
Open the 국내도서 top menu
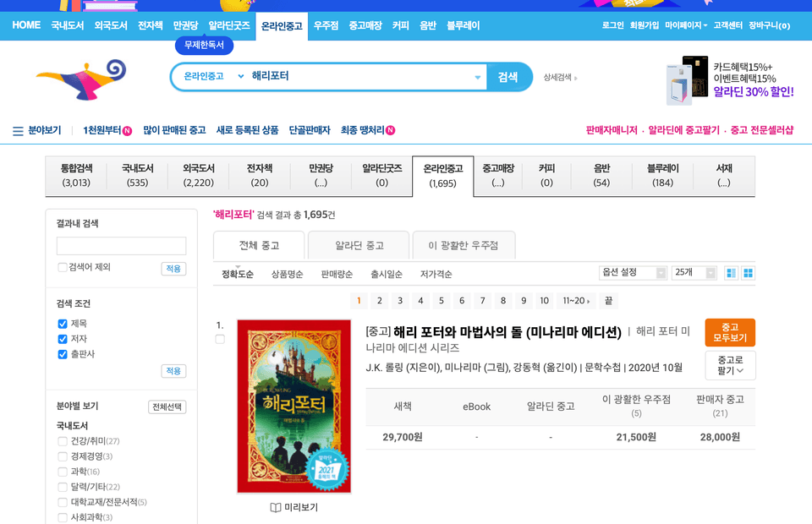(68, 25)
